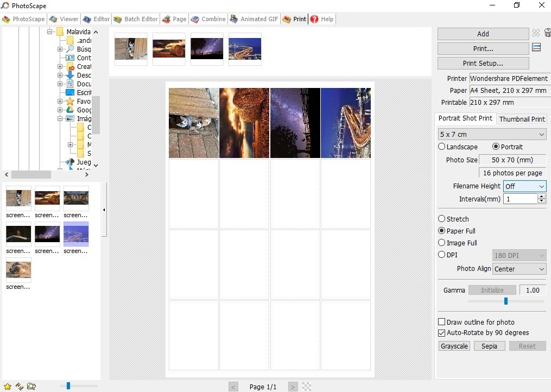Enable Draw outline for photo checkbox
The image size is (551, 392).
pos(442,321)
